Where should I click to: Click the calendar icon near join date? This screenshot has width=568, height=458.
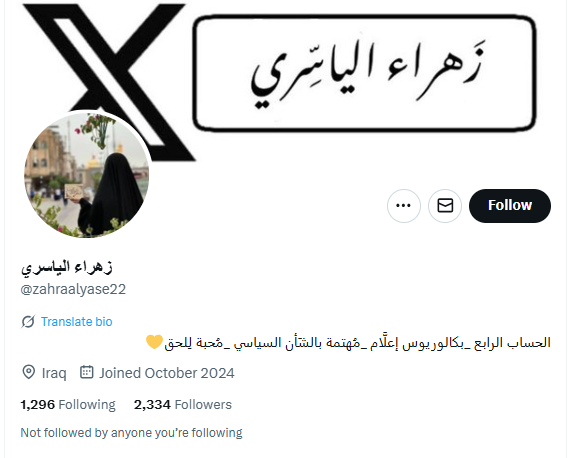(87, 372)
